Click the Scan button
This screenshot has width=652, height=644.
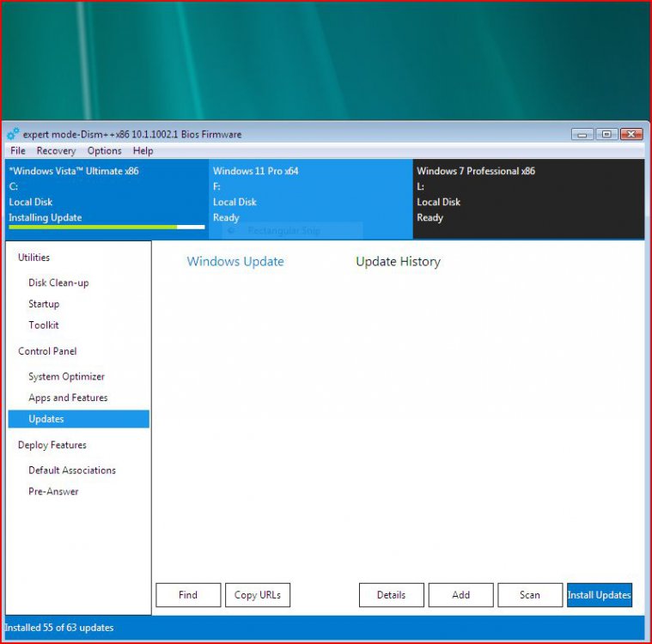click(x=530, y=595)
